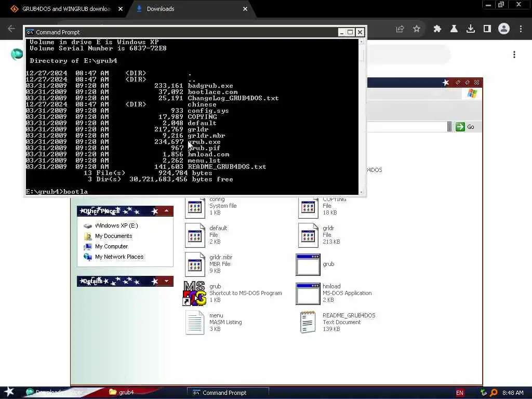Open Downloads page more-actions menu
The height and width of the screenshot is (399, 532).
pos(514,55)
